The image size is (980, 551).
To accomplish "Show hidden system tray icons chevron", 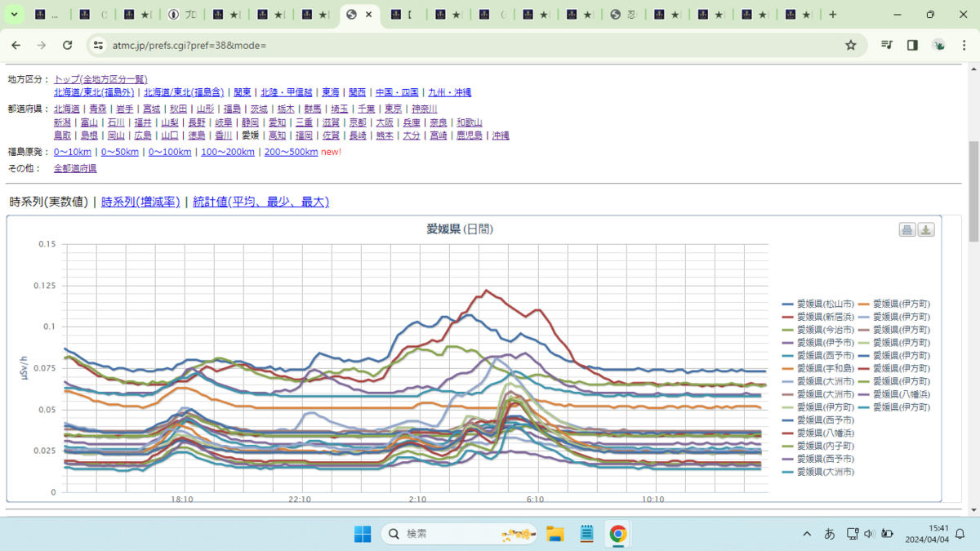I will pyautogui.click(x=807, y=534).
